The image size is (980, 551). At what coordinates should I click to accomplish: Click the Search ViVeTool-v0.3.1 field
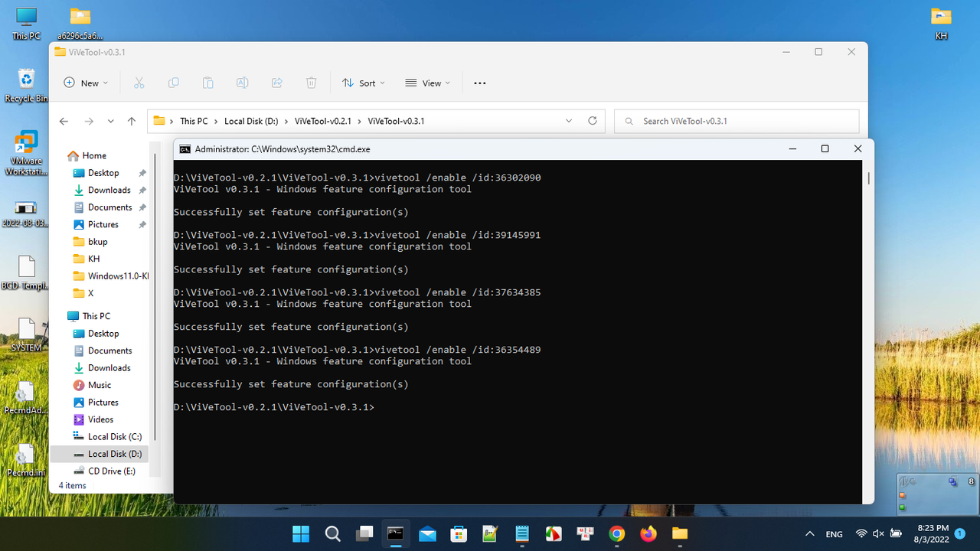tap(737, 121)
